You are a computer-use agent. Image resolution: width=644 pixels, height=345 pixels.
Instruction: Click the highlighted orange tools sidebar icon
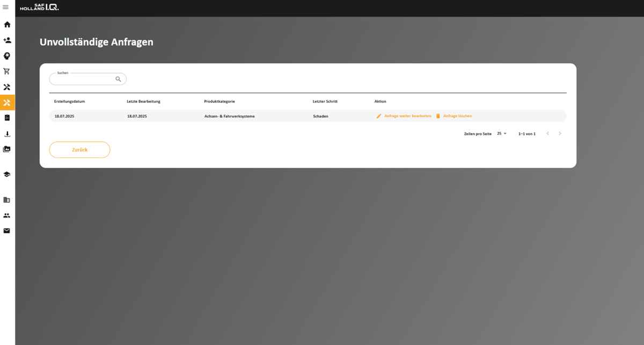point(7,103)
